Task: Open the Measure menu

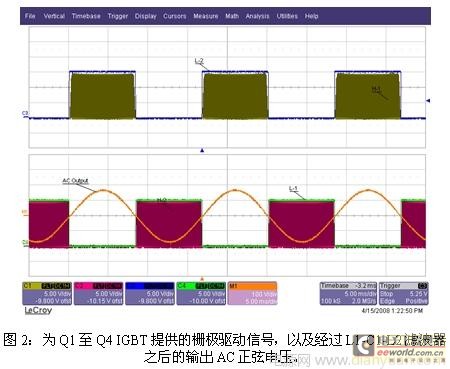Action: 206,16
